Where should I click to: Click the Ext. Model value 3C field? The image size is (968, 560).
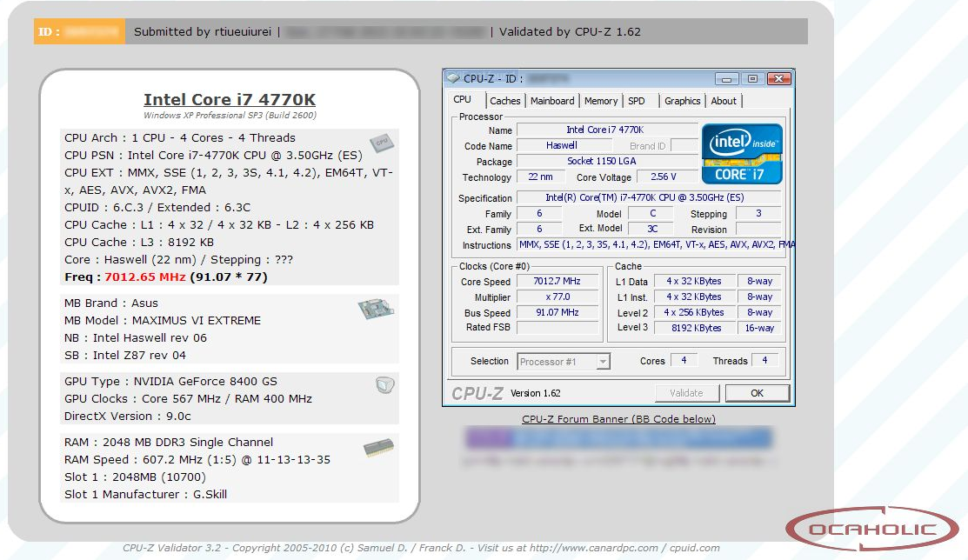[x=652, y=229]
